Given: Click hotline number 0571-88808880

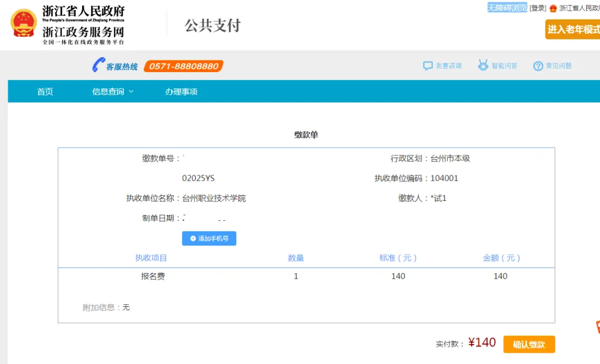Looking at the screenshot, I should pos(183,66).
